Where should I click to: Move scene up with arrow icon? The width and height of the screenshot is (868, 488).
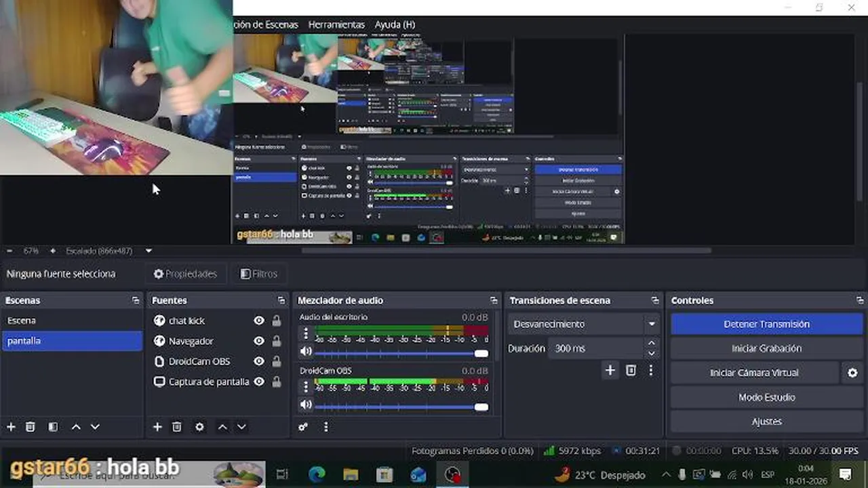point(76,427)
